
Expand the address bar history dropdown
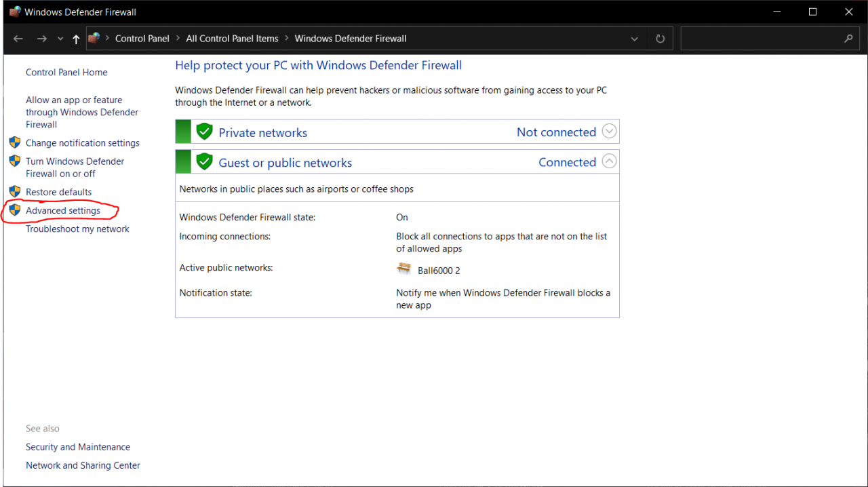tap(635, 39)
